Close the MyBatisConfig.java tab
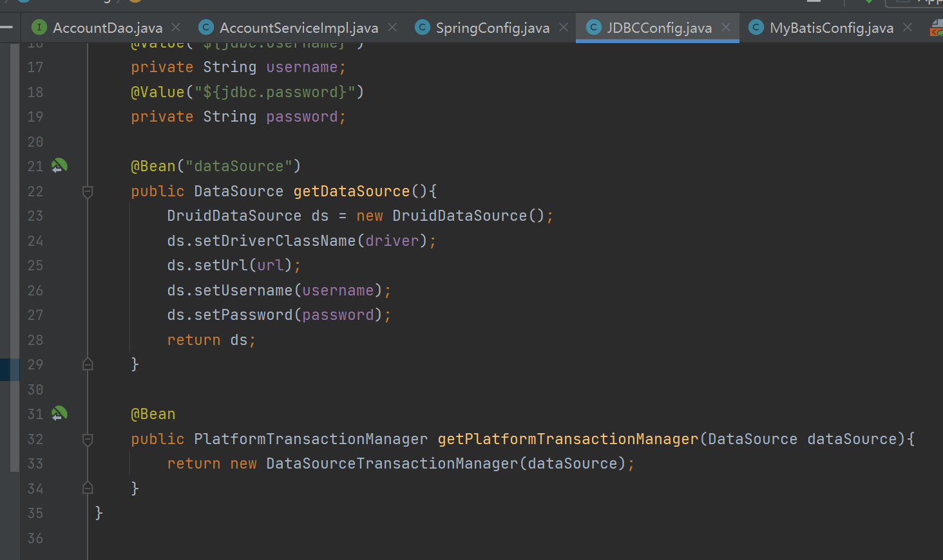 pyautogui.click(x=908, y=27)
